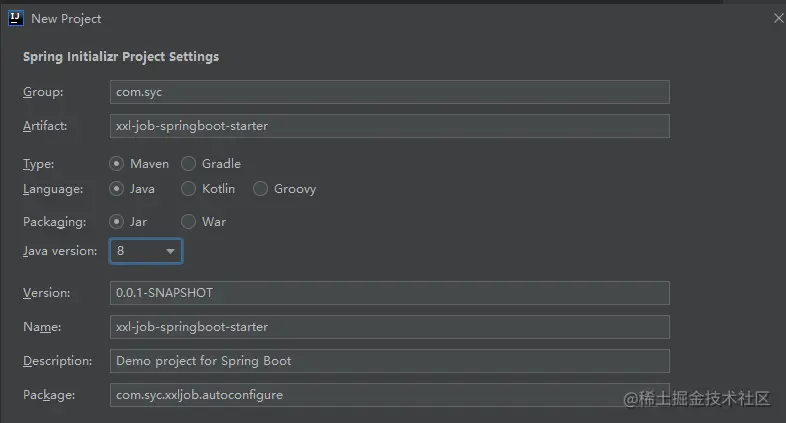The width and height of the screenshot is (786, 423).
Task: Click the IntelliJ IDEA logo icon
Action: [x=16, y=19]
